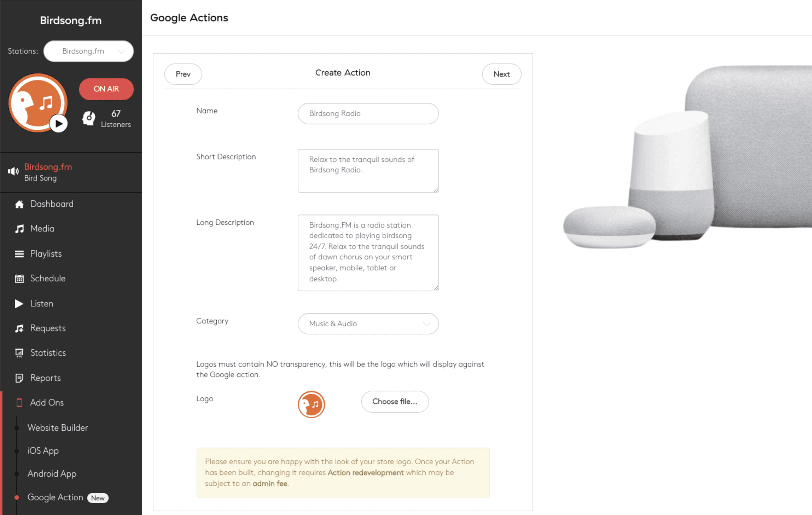Open the Google Action section marked New
Image resolution: width=812 pixels, height=515 pixels.
coord(55,497)
